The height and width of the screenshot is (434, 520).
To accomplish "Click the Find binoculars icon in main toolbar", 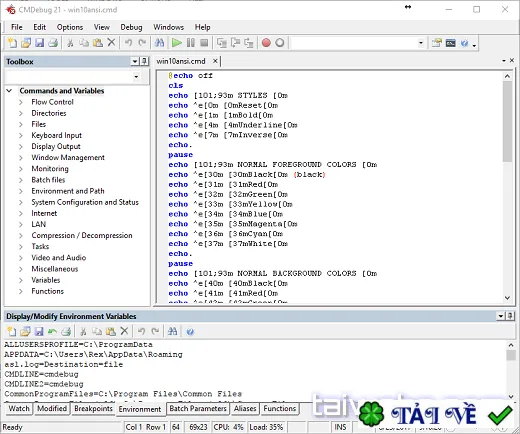I will pos(159,43).
